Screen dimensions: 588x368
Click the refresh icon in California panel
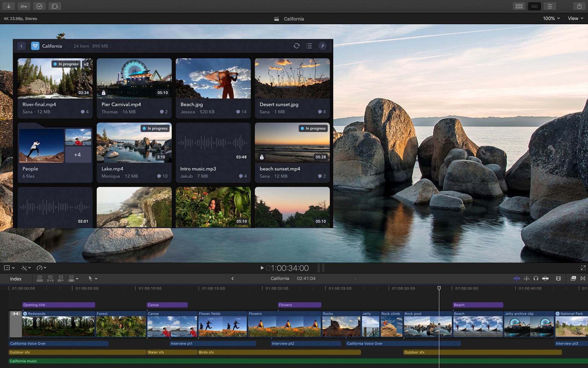[x=296, y=46]
